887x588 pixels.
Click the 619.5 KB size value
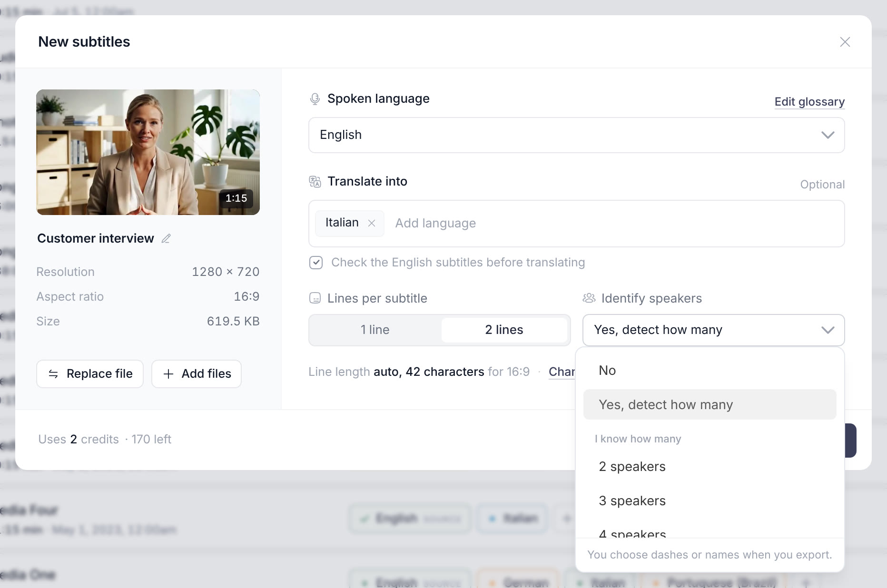233,321
